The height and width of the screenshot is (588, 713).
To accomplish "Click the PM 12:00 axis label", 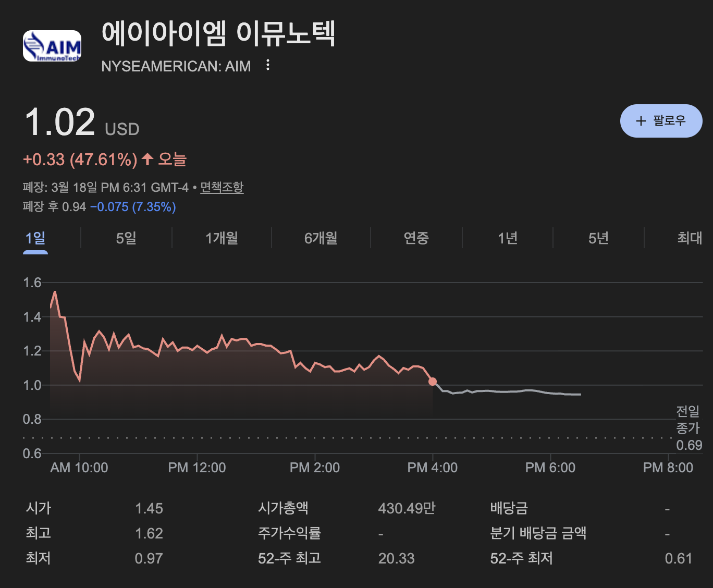I will (x=197, y=468).
